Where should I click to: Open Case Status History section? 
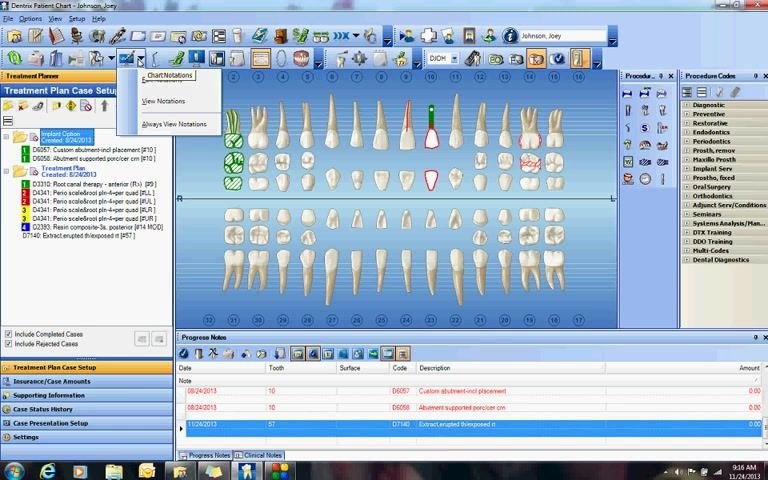87,409
